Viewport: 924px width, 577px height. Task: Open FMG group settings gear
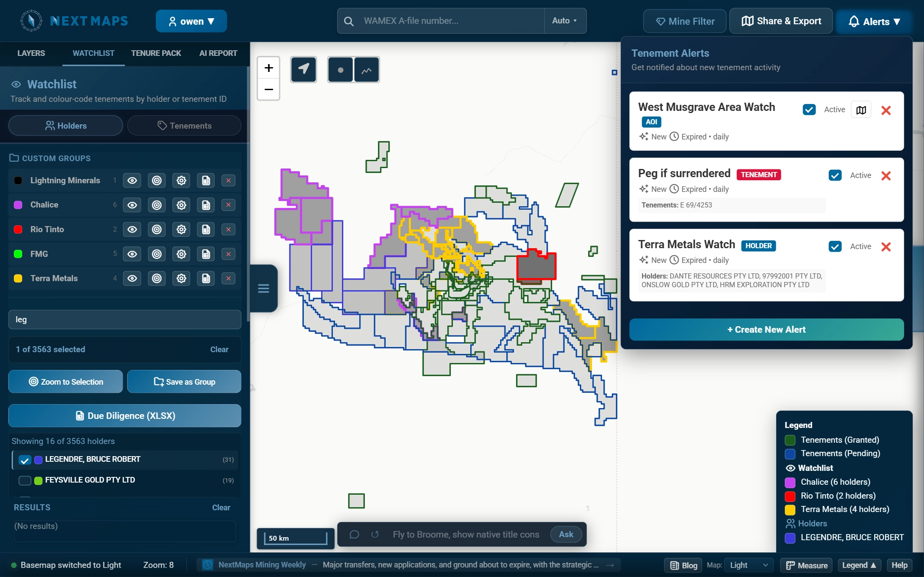(181, 254)
